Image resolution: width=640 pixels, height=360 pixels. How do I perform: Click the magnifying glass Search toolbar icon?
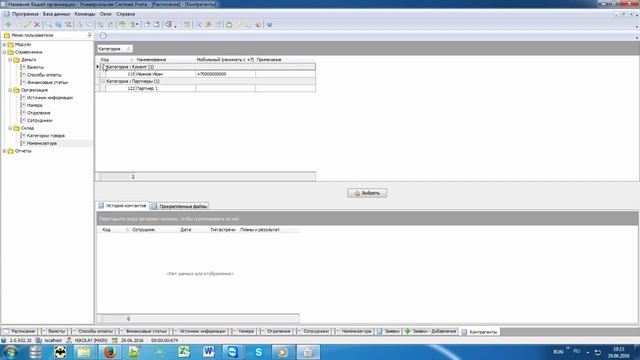[x=49, y=24]
